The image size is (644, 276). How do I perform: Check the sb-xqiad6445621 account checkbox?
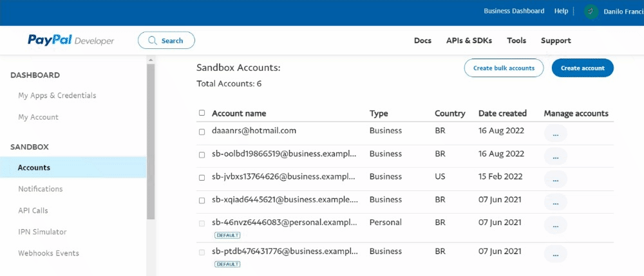coord(202,201)
